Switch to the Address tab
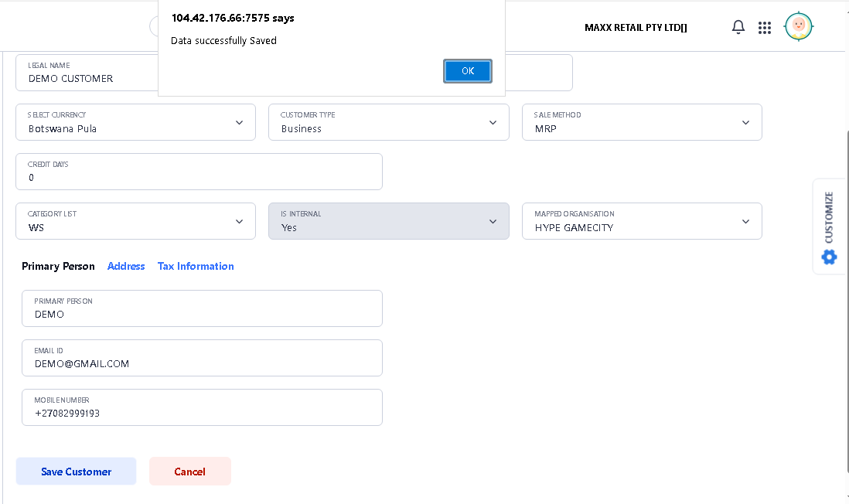This screenshot has width=849, height=504. [126, 266]
